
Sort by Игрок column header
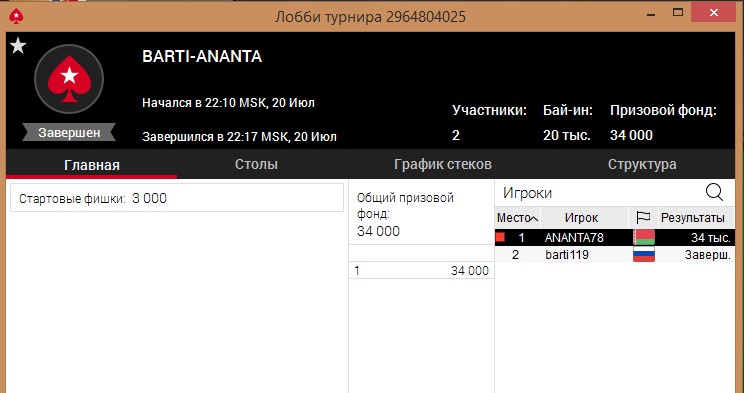pyautogui.click(x=581, y=218)
